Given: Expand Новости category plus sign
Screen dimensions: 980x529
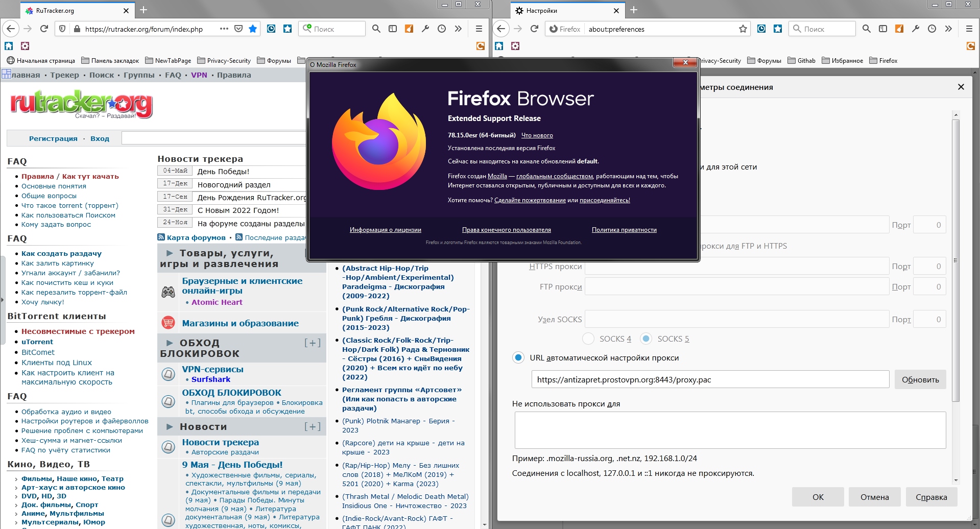Looking at the screenshot, I should 313,426.
